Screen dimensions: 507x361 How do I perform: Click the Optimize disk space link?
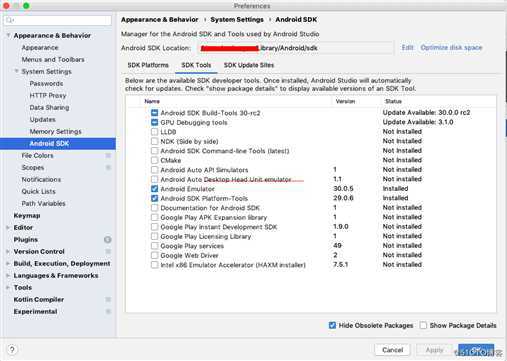451,47
